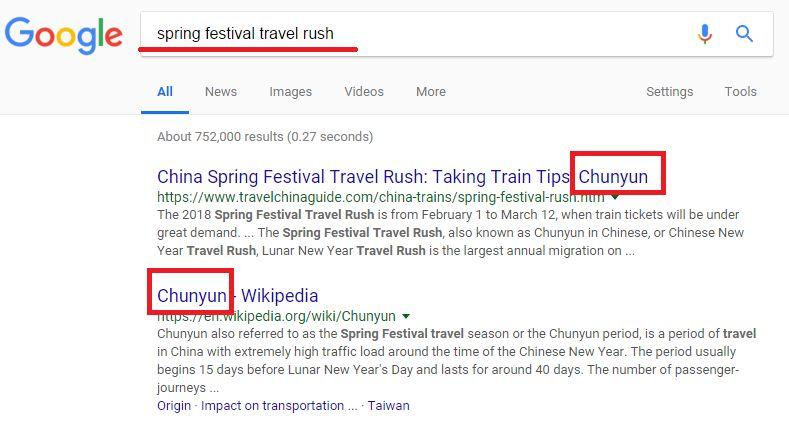This screenshot has height=439, width=789.
Task: Expand Wikipedia result URL dropdown arrow
Action: point(406,316)
